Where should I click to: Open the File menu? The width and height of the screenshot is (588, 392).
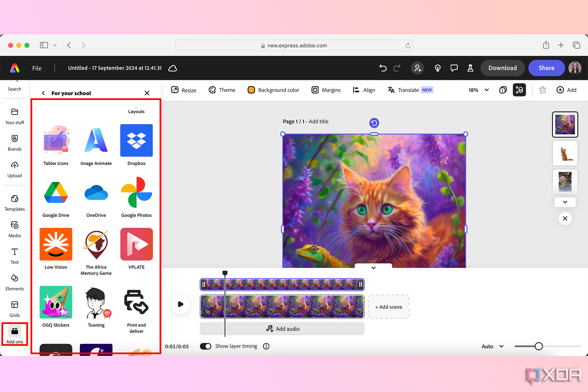(x=37, y=68)
